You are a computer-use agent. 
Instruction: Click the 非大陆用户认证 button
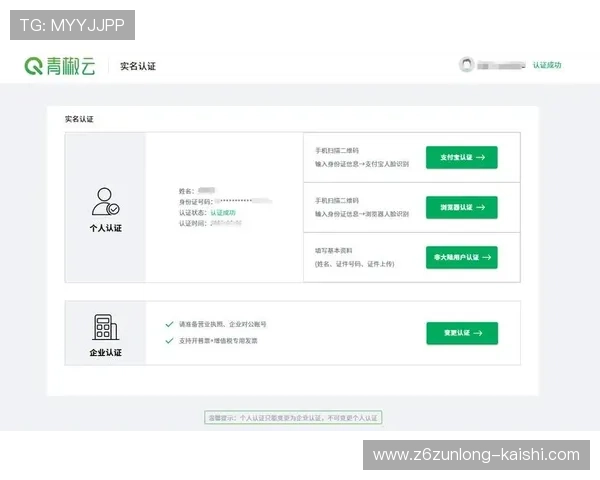(x=462, y=257)
